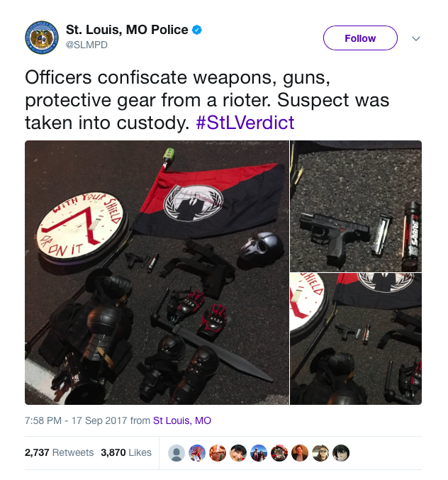Image resolution: width=448 pixels, height=480 pixels.
Task: Expand the tweet options chevron menu
Action: tap(416, 38)
